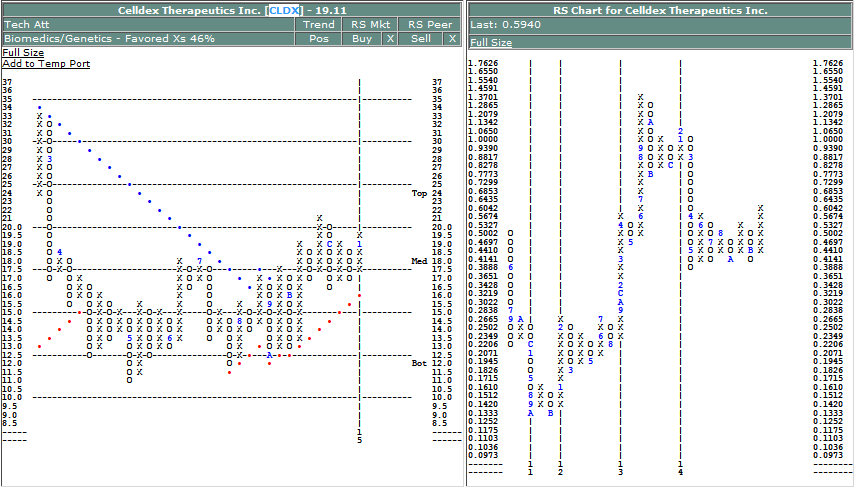Click the Sell RS peer value
This screenshot has height=488, width=856.
420,39
